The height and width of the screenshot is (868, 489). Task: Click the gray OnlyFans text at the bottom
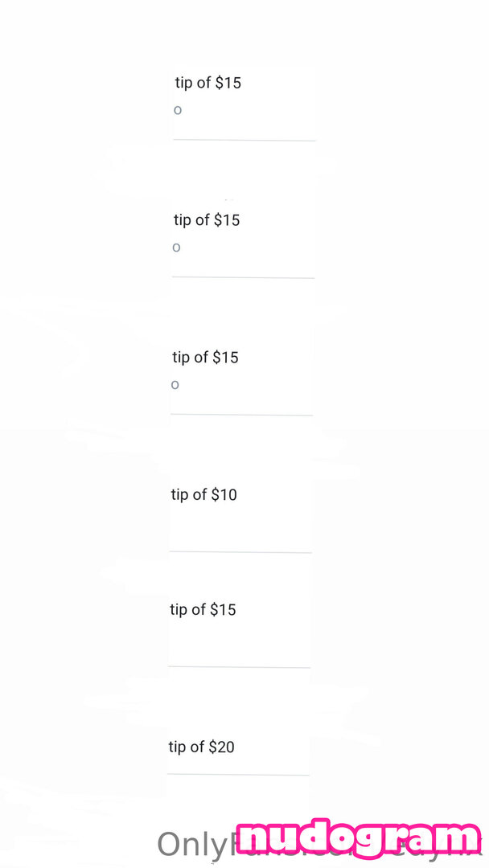(x=193, y=845)
